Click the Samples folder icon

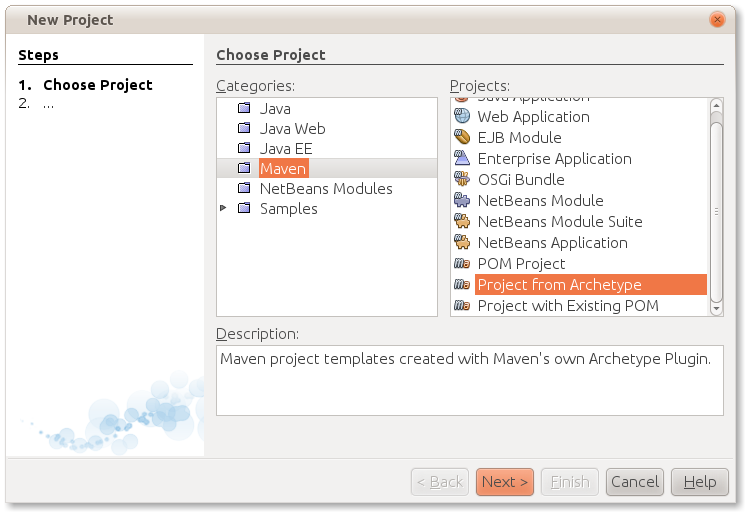tap(244, 208)
